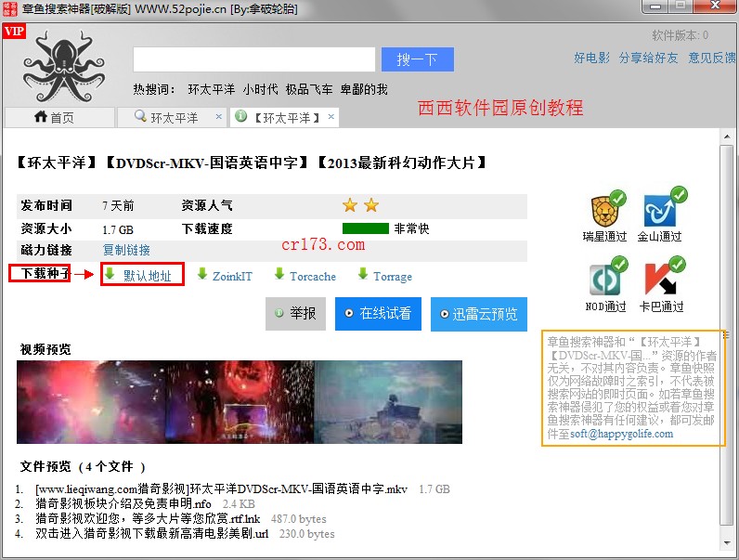
Task: Open the middle video preview thumbnail
Action: pos(240,401)
